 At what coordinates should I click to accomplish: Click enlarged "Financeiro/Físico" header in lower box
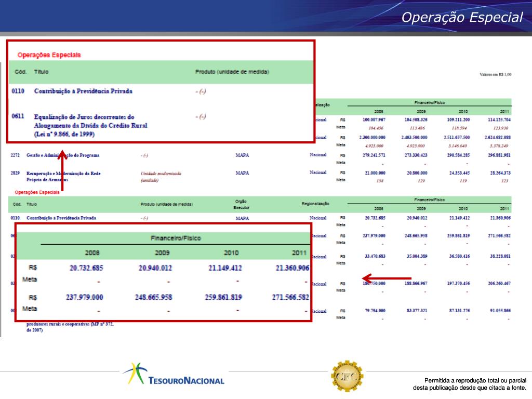point(176,238)
